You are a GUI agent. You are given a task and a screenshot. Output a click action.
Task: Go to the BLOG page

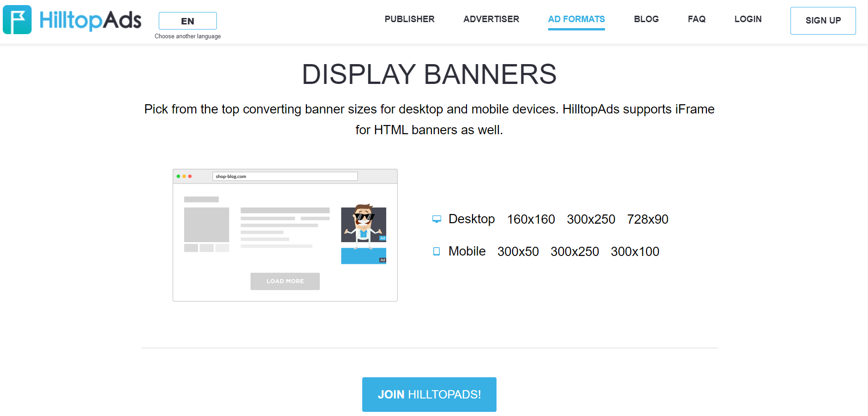click(647, 19)
